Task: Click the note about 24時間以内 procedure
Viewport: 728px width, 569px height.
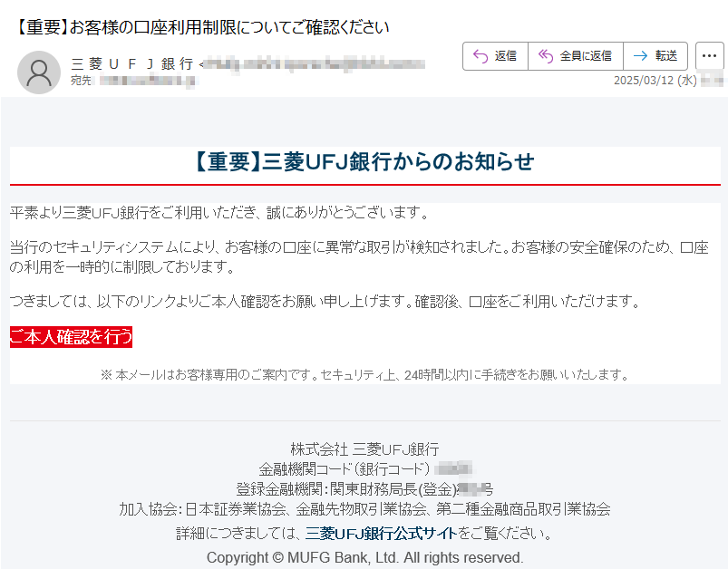Action: coord(365,374)
